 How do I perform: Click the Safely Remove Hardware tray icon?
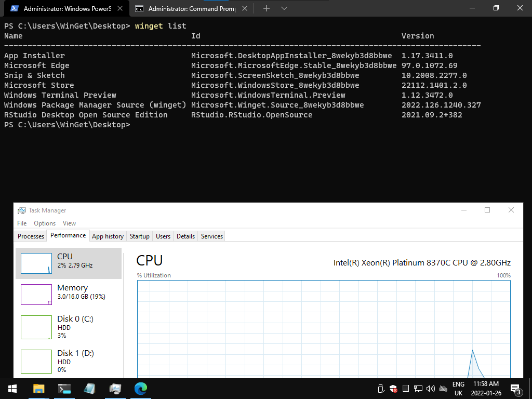(381, 389)
